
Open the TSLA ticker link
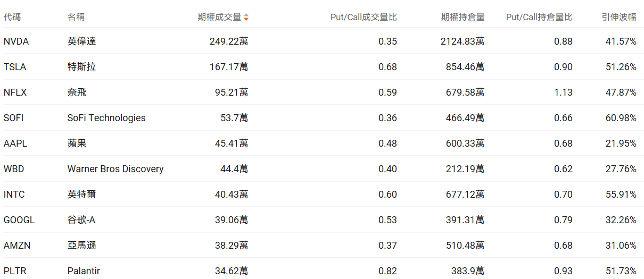15,67
